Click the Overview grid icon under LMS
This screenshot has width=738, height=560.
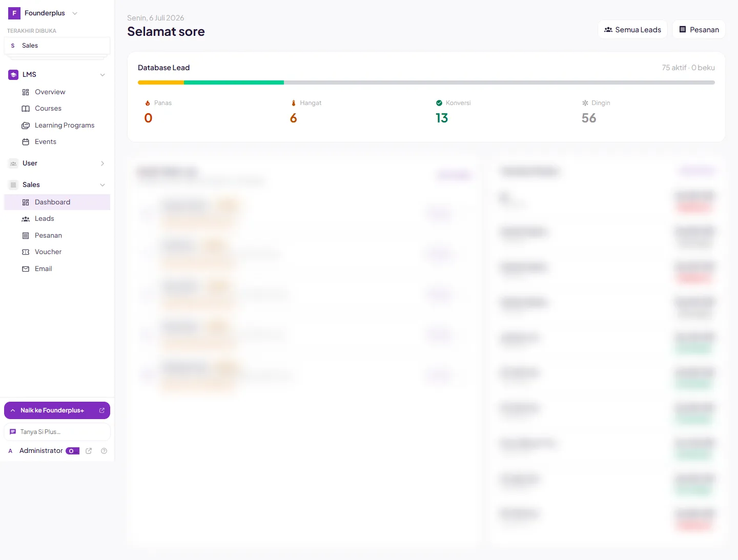pos(26,92)
